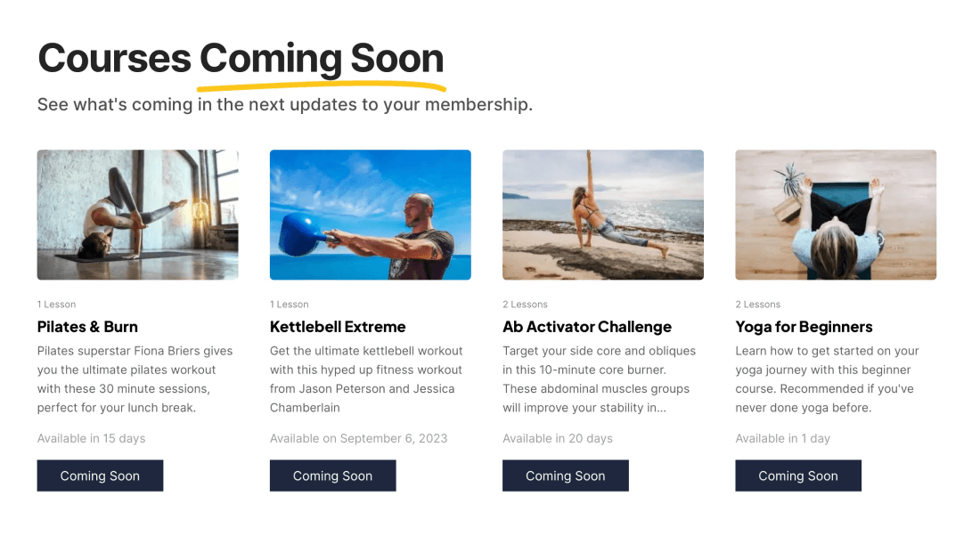Click Available on September 6, 2023 text

pos(359,438)
